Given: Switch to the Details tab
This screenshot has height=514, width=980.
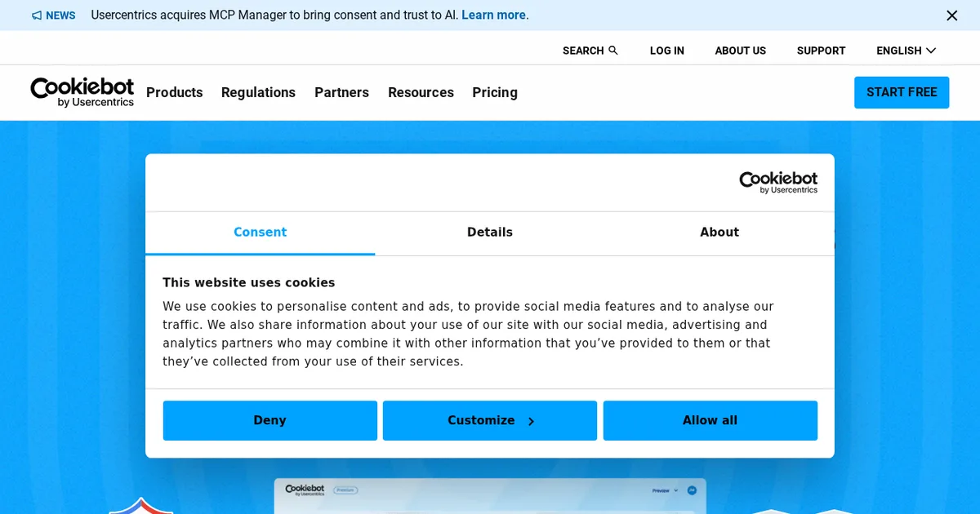Looking at the screenshot, I should (x=490, y=233).
